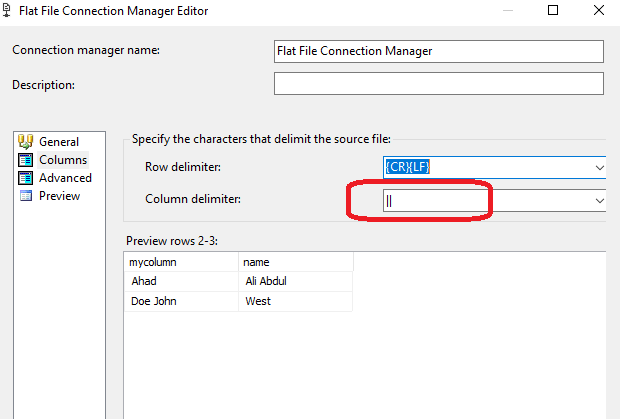Maximize the editor window
Viewport: 621px width, 419px height.
coord(553,10)
